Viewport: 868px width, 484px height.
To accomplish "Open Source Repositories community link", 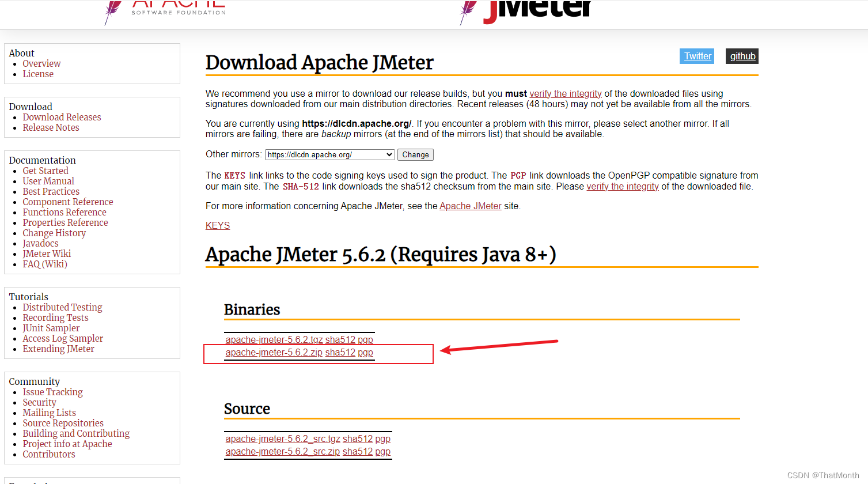I will point(63,423).
